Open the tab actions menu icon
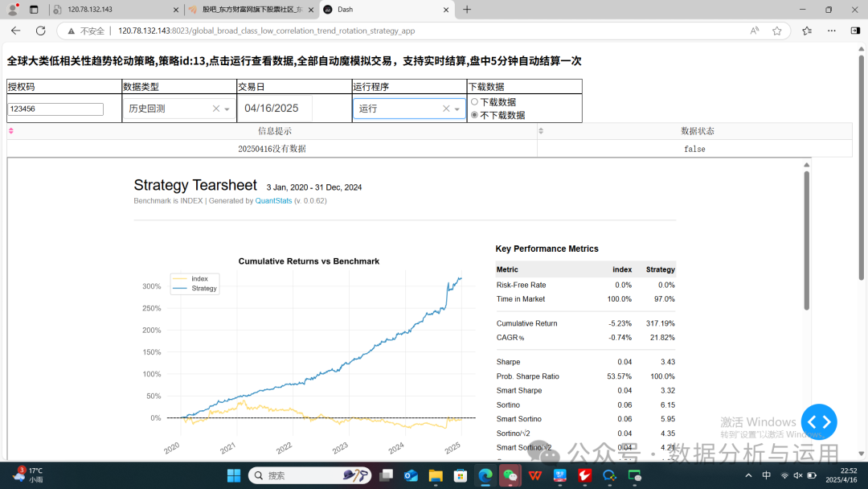Screen dimensions: 868x489 [x=34, y=10]
